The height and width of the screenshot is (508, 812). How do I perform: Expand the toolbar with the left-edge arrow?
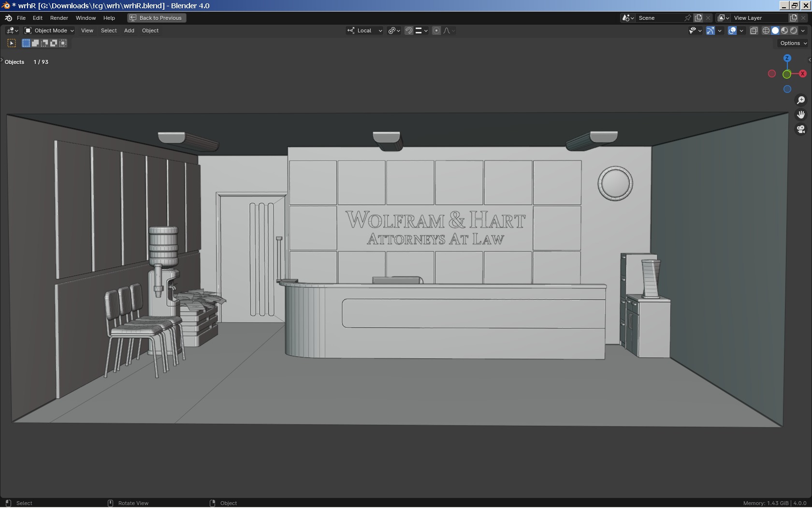tap(2, 60)
